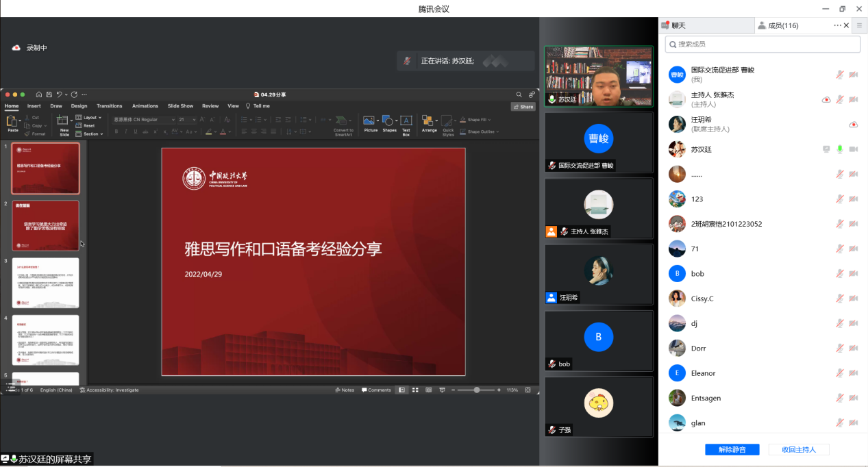Click screen-share icon beside 苏汉廷 in list

pos(826,149)
